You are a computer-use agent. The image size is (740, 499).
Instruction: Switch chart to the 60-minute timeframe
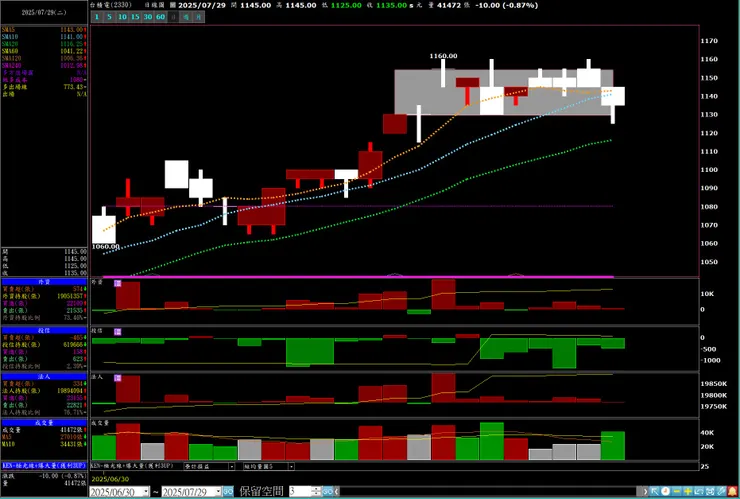click(160, 17)
